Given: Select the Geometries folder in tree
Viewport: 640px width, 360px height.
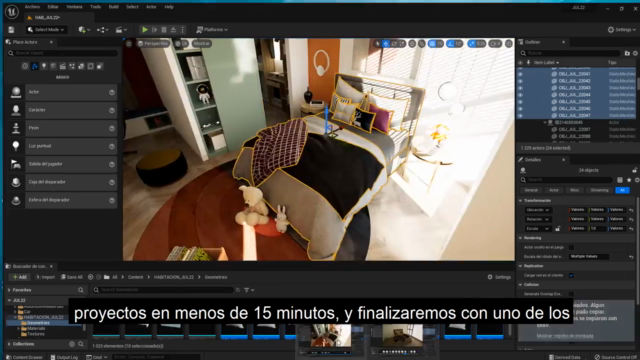Looking at the screenshot, I should pos(38,323).
